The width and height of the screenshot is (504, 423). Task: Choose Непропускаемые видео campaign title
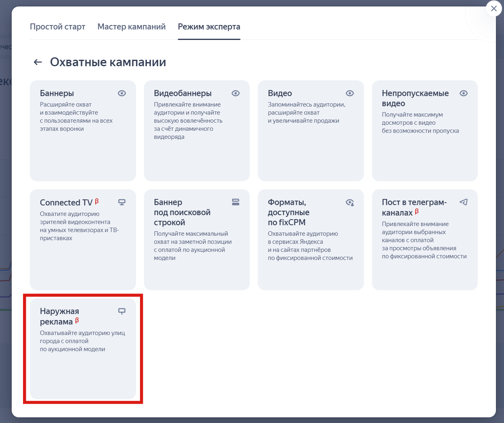(415, 98)
